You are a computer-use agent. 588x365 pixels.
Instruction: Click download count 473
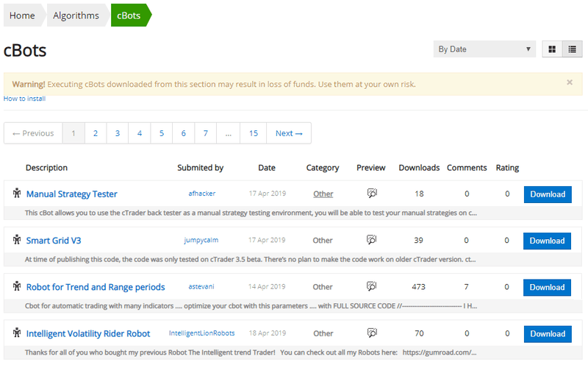click(418, 287)
